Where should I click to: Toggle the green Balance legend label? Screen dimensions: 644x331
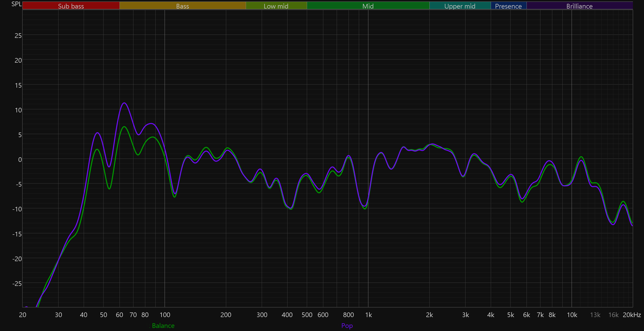pos(163,326)
